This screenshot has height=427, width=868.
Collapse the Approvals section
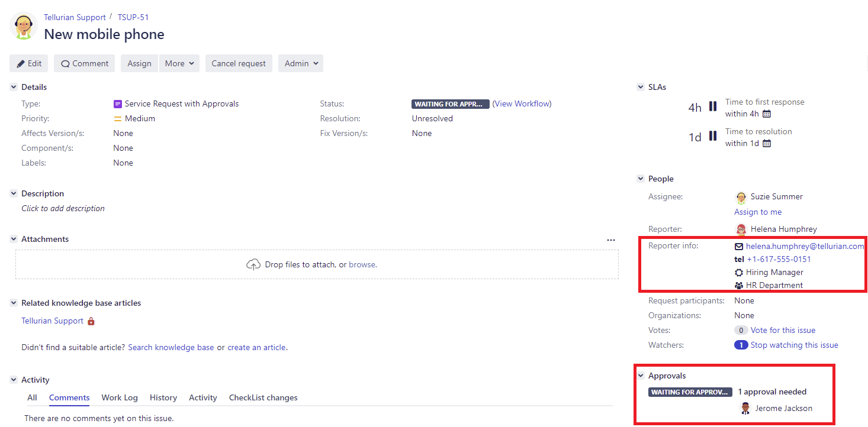coord(641,376)
